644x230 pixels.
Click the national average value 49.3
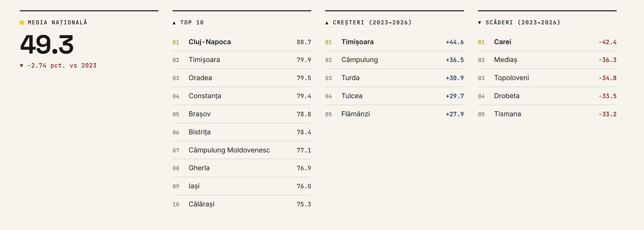tap(47, 45)
